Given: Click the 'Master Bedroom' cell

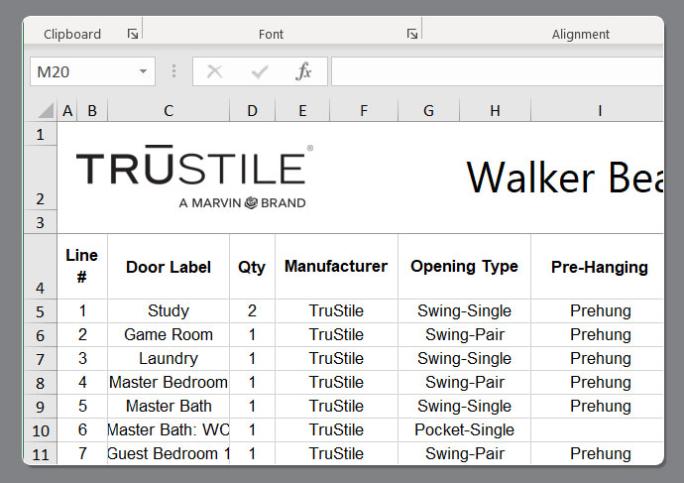Looking at the screenshot, I should [168, 383].
